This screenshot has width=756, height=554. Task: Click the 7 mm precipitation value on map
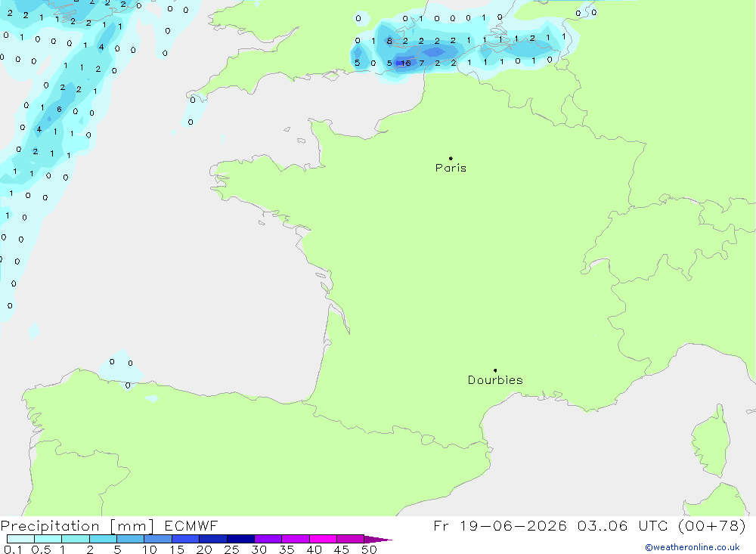pos(422,63)
